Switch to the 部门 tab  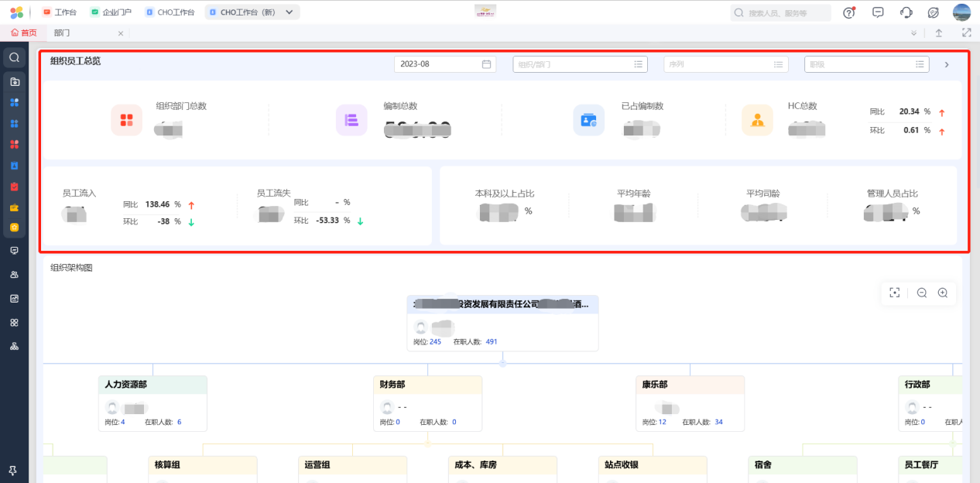(x=62, y=33)
